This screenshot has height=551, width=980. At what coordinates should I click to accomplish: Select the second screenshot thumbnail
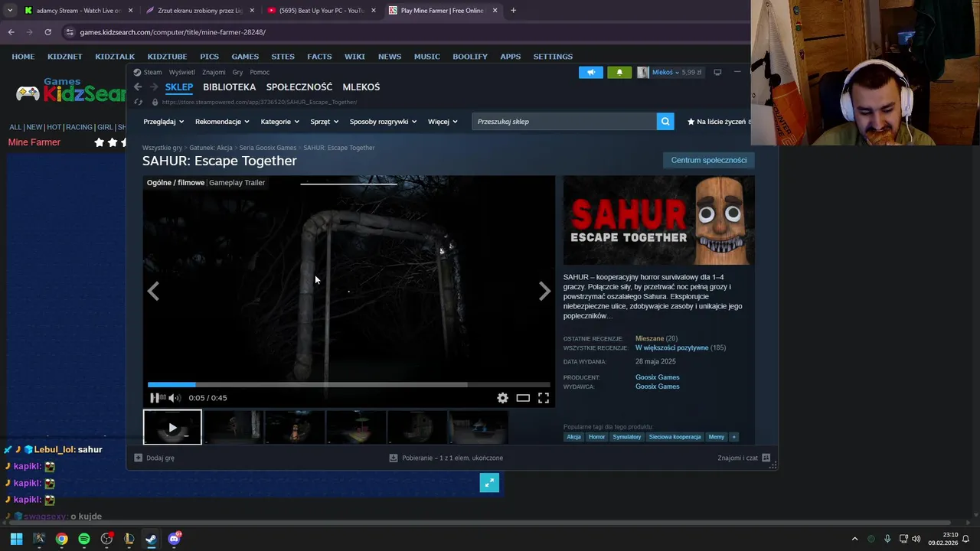[x=234, y=427]
